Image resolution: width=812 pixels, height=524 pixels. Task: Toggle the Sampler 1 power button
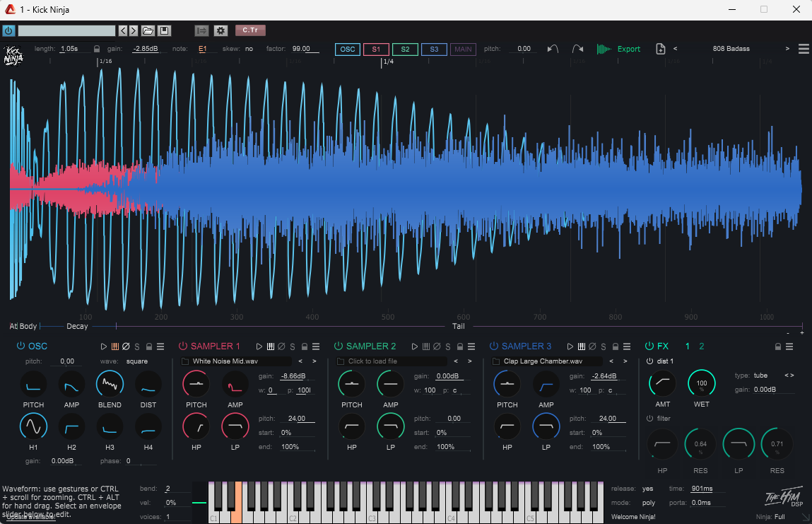(x=182, y=347)
